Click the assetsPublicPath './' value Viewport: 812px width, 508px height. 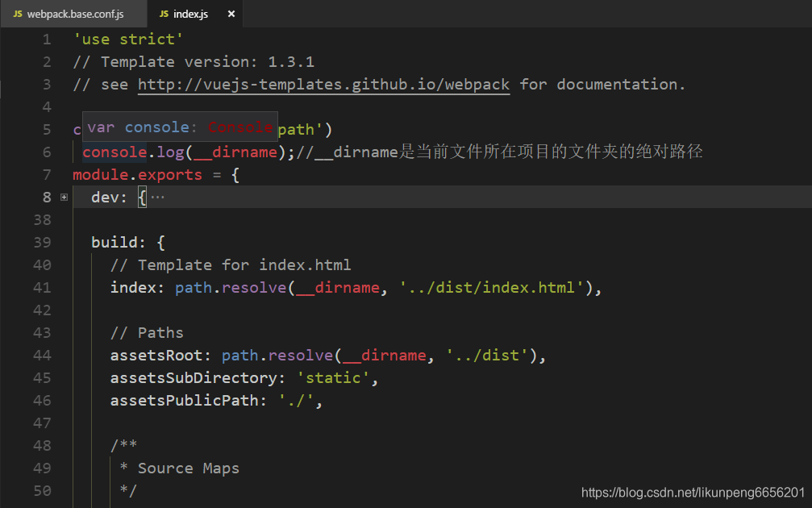click(296, 401)
